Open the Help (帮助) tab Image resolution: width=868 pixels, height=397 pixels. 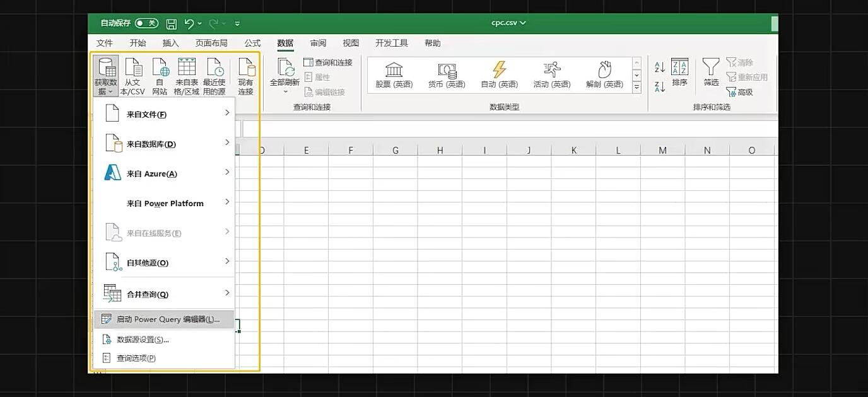[433, 43]
